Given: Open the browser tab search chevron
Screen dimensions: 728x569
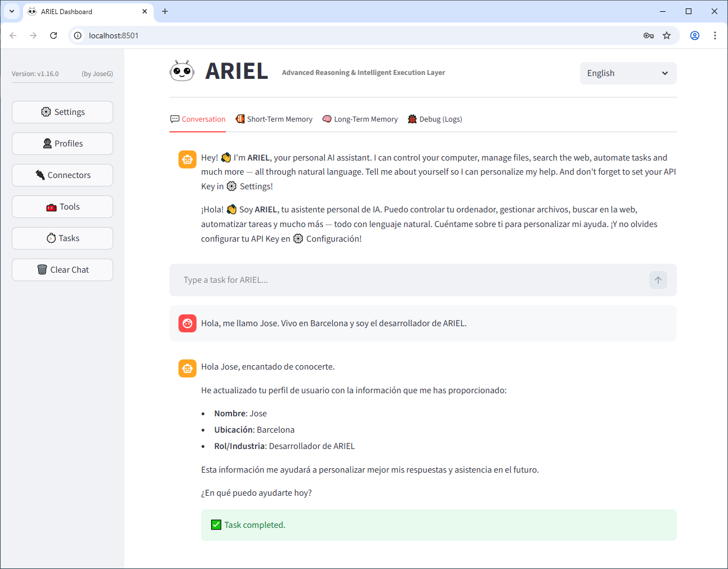Looking at the screenshot, I should click(11, 11).
